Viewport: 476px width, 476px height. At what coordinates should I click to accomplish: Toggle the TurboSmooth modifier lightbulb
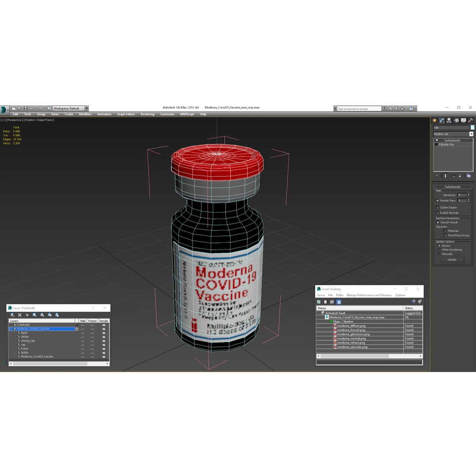click(x=437, y=140)
